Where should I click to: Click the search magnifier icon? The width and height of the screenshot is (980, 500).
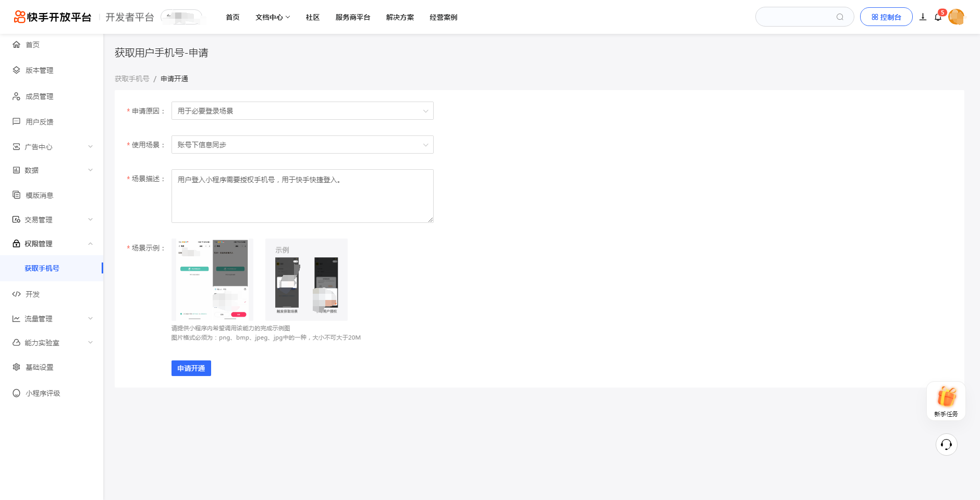click(840, 17)
